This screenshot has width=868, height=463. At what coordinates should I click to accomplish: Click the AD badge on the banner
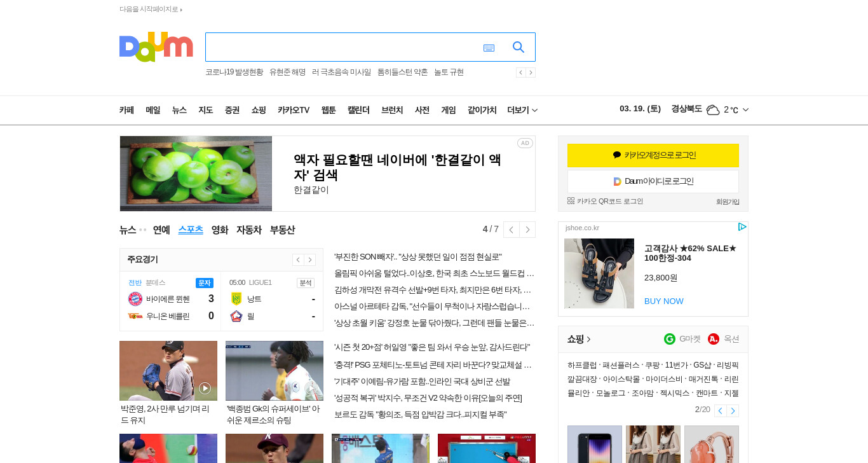click(x=525, y=143)
